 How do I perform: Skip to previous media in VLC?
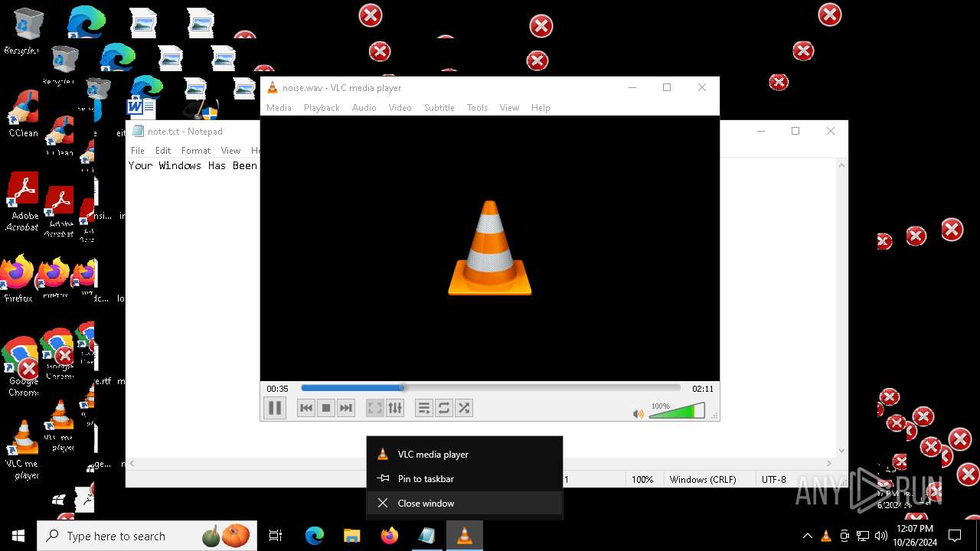[306, 408]
